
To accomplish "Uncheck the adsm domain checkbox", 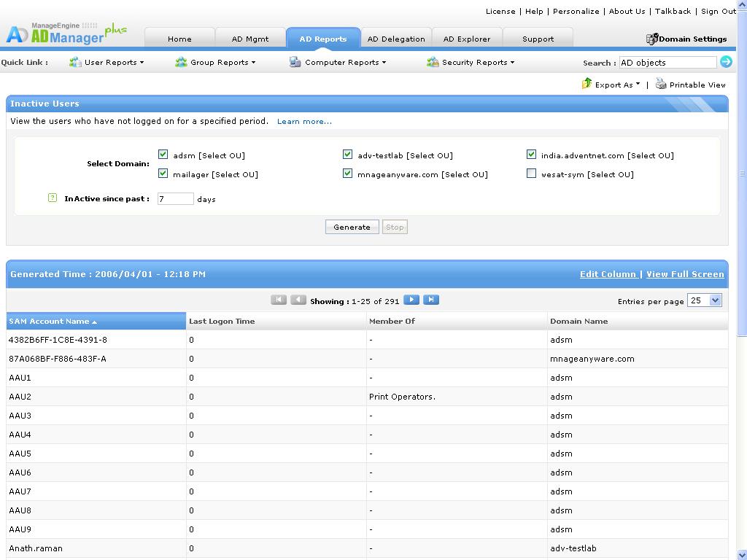I will [x=163, y=155].
